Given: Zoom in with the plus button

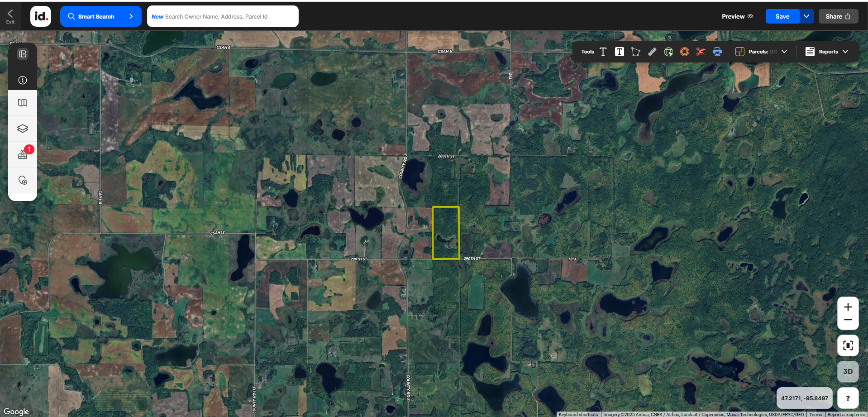Looking at the screenshot, I should (x=848, y=307).
